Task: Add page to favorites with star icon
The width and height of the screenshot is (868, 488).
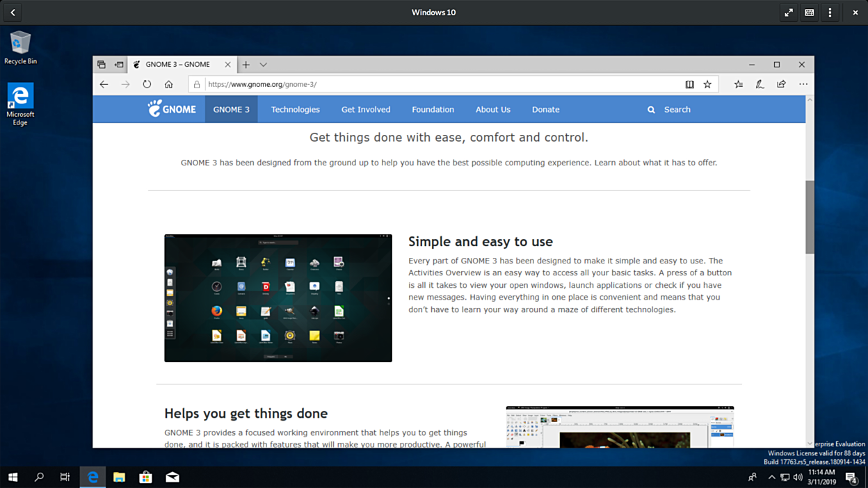Action: pos(707,85)
